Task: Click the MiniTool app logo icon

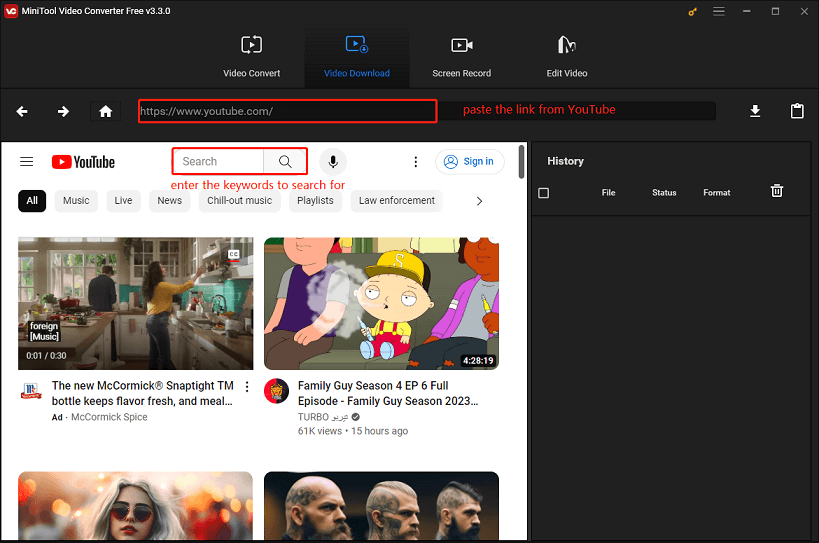Action: coord(10,11)
